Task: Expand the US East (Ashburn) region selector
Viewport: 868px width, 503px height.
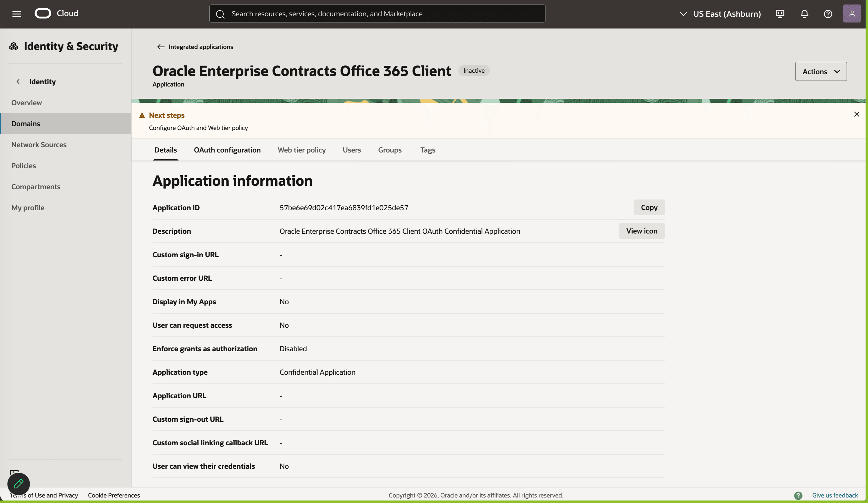Action: [720, 14]
